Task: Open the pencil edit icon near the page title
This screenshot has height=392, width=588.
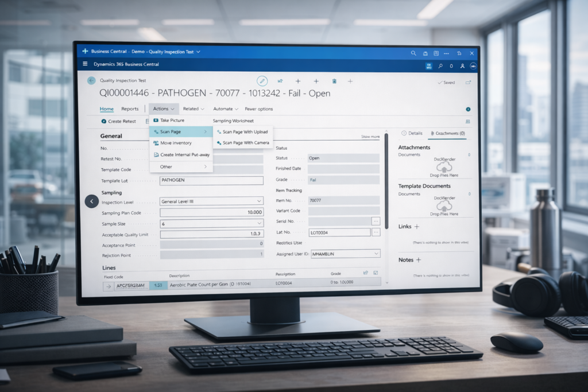Action: 262,80
